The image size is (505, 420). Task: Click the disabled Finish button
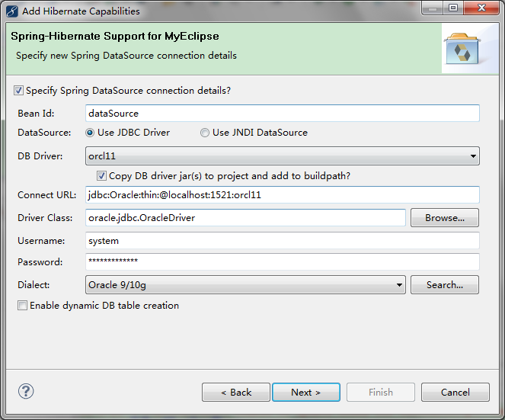(x=381, y=393)
